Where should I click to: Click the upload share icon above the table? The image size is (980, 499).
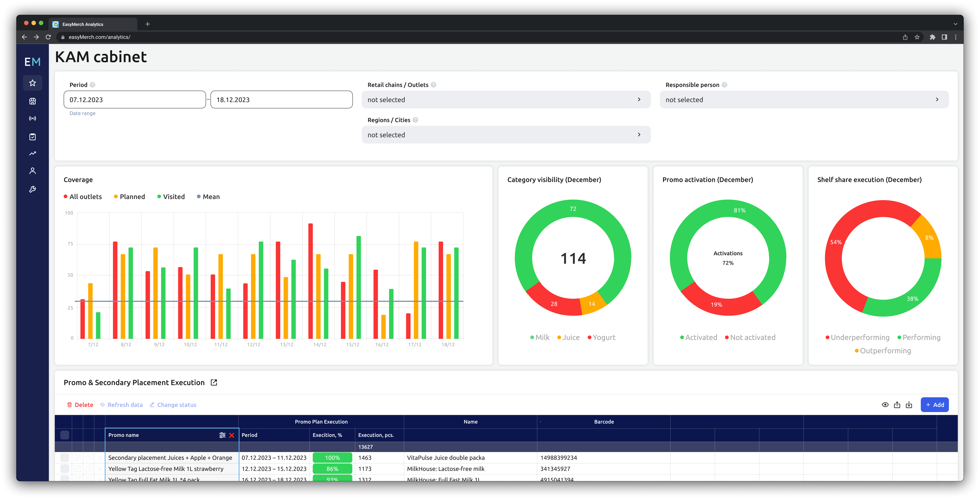point(897,405)
